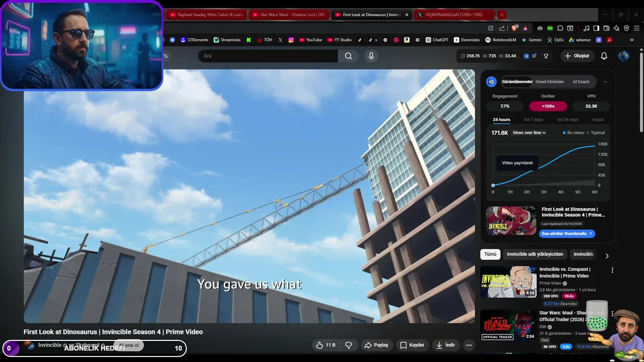This screenshot has width=644, height=362.
Task: Click into the Ara search field
Action: click(268, 56)
